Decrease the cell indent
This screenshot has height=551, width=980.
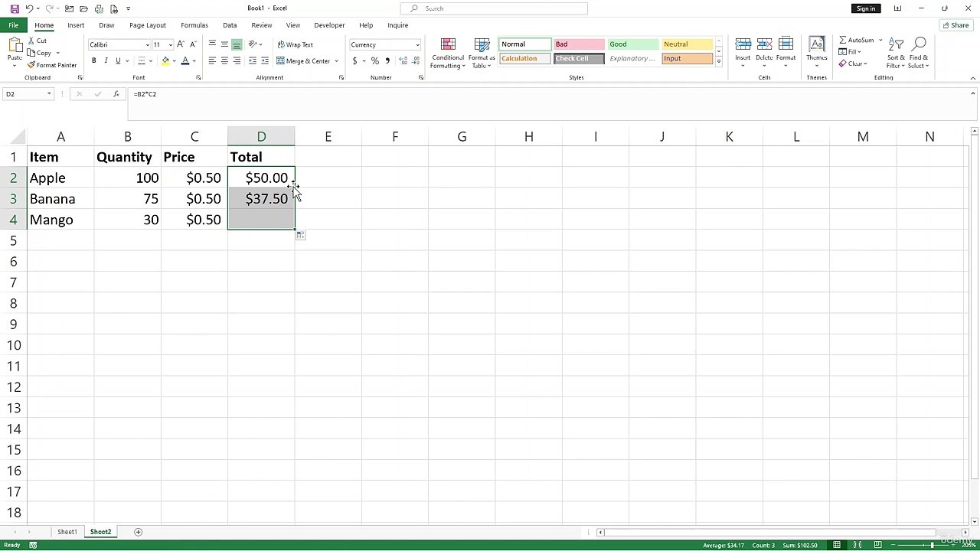pyautogui.click(x=253, y=60)
